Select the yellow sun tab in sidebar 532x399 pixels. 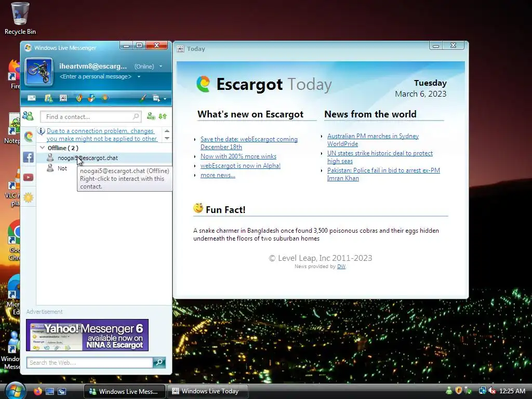point(29,197)
